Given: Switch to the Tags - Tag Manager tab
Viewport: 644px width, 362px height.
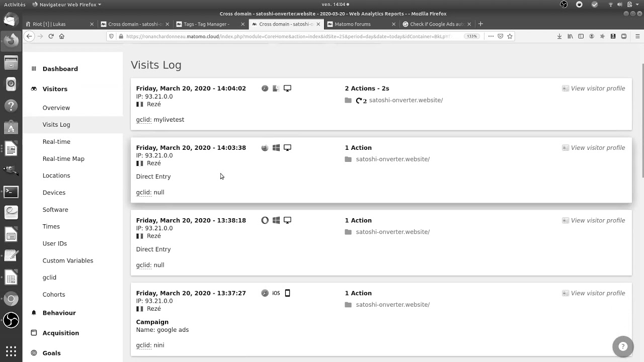Looking at the screenshot, I should pos(207,24).
